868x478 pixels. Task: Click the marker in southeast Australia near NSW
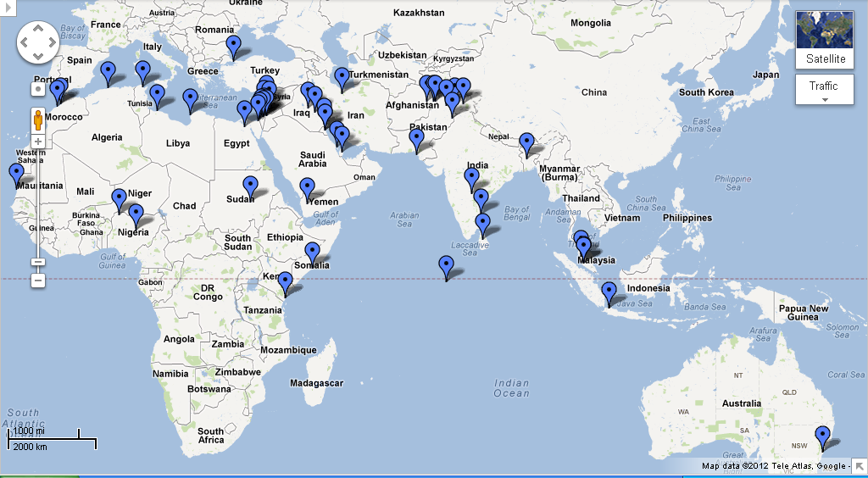(x=822, y=436)
